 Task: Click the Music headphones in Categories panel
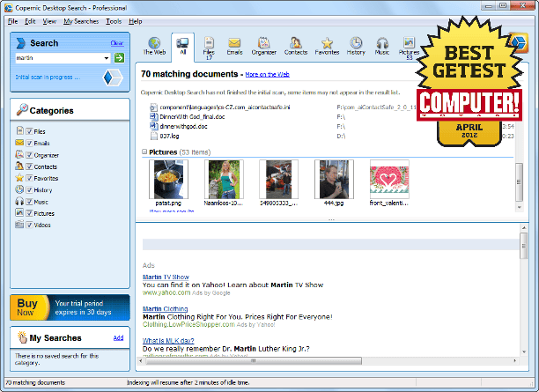pos(19,202)
